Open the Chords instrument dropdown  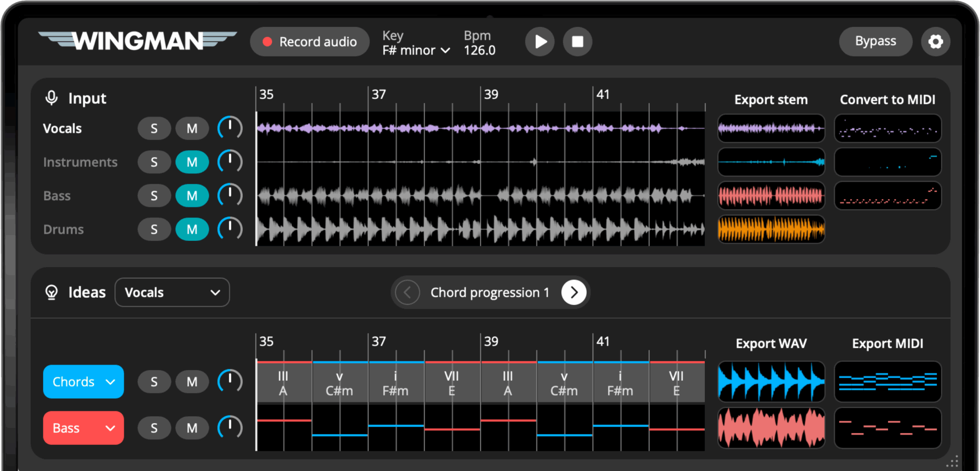pos(83,381)
